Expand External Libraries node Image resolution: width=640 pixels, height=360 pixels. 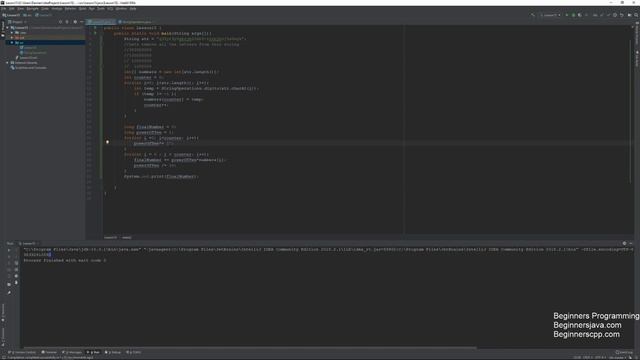7,63
